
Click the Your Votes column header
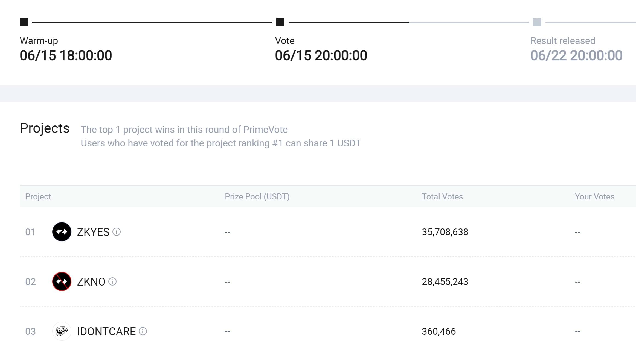point(595,196)
